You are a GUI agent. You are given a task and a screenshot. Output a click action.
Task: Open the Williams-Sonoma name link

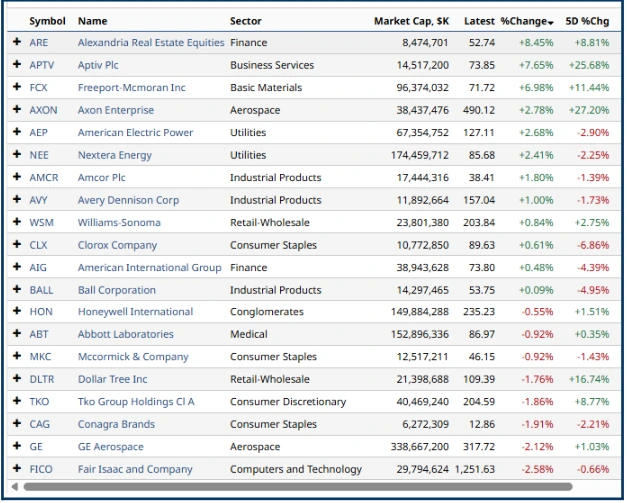119,222
